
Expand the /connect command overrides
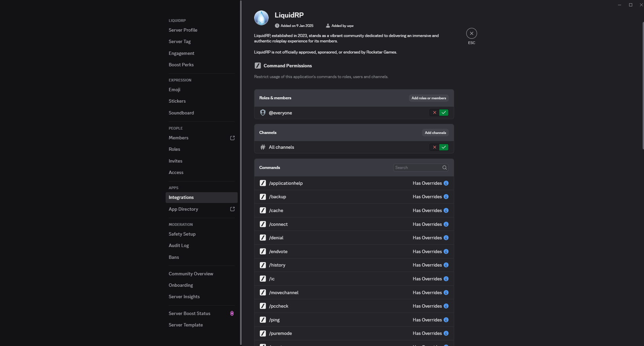pyautogui.click(x=353, y=224)
